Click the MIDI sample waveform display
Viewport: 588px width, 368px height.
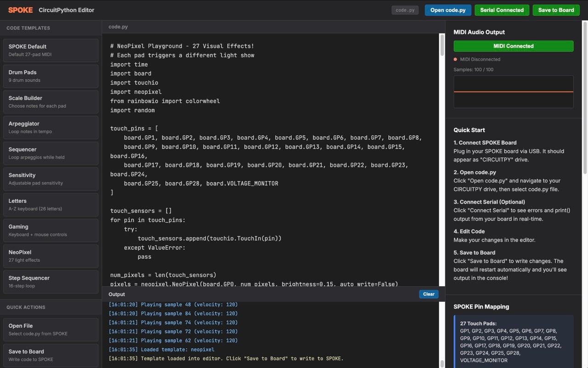pyautogui.click(x=514, y=92)
